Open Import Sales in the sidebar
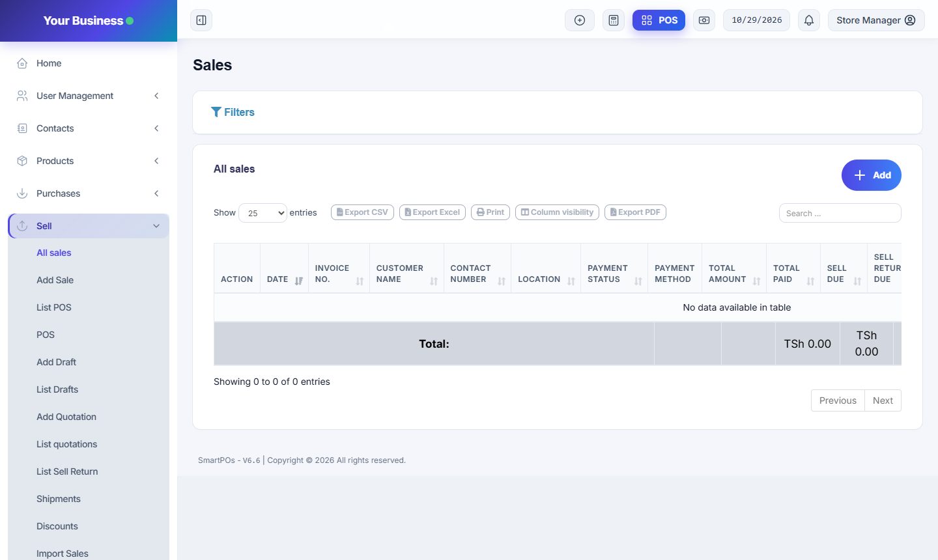The width and height of the screenshot is (938, 560). point(63,553)
